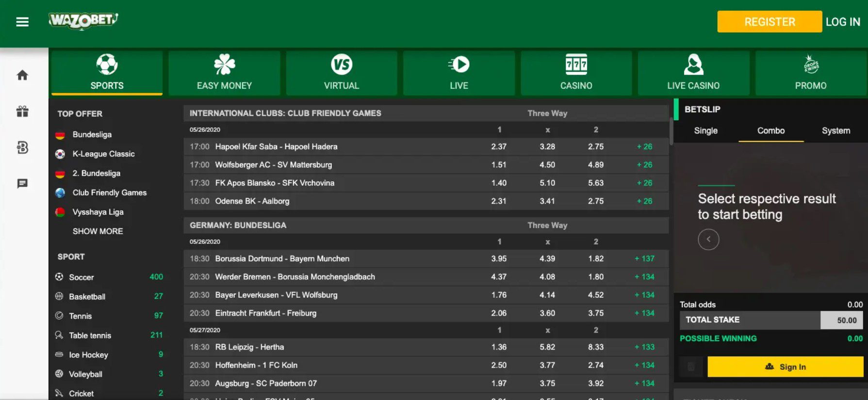
Task: Open the B sidebar icon
Action: (22, 147)
